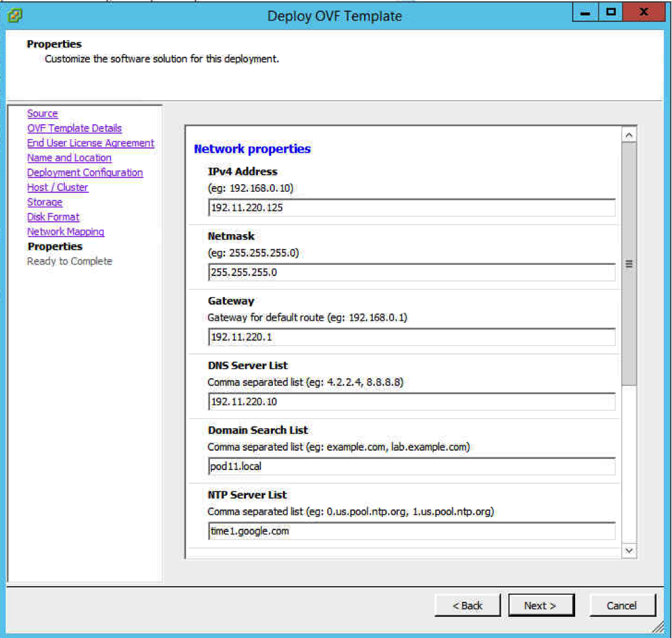
Task: Jump to Name and Location step
Action: (x=69, y=158)
